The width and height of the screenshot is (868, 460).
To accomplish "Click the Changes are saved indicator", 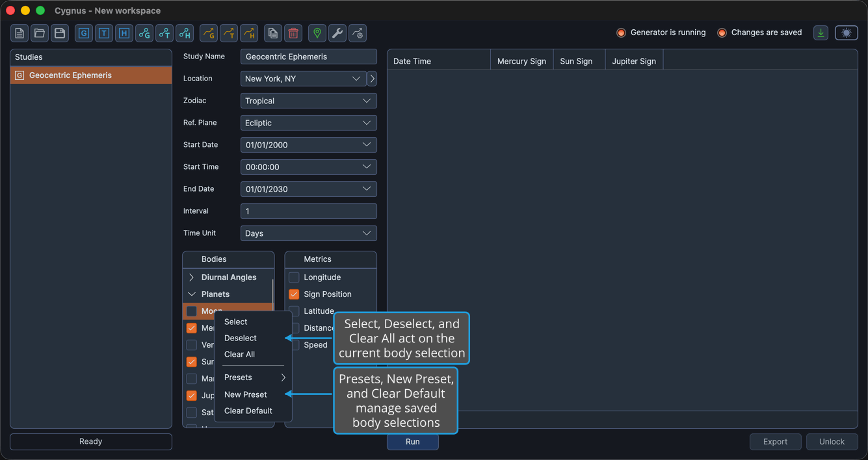I will (x=759, y=32).
